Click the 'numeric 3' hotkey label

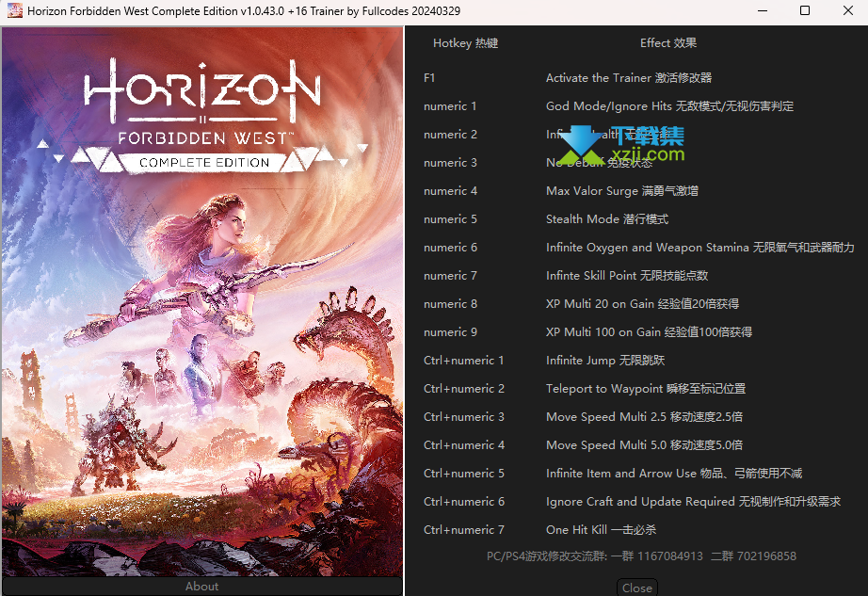(x=450, y=163)
